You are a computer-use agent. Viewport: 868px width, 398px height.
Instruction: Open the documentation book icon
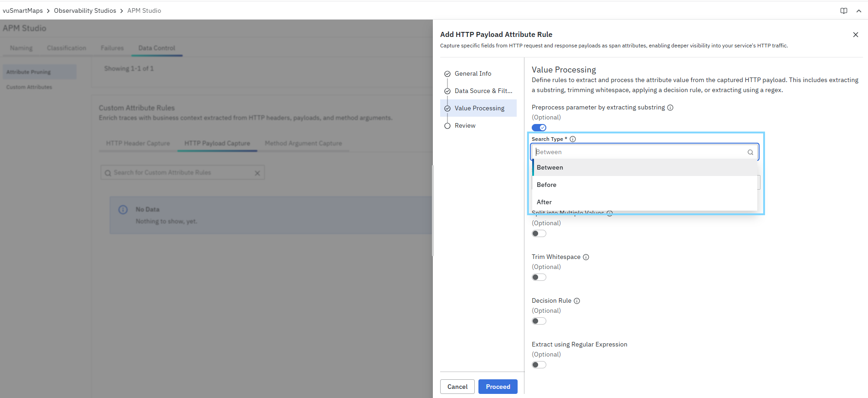point(844,11)
